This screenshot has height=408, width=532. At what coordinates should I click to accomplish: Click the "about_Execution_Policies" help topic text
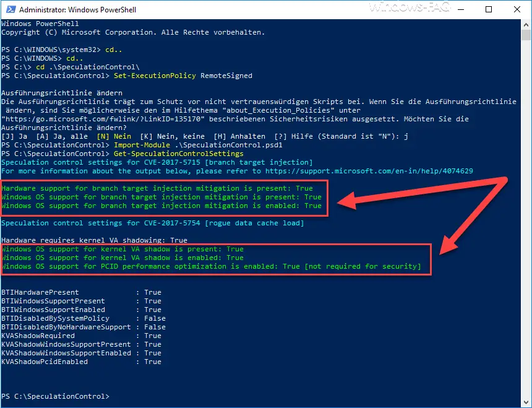point(278,110)
